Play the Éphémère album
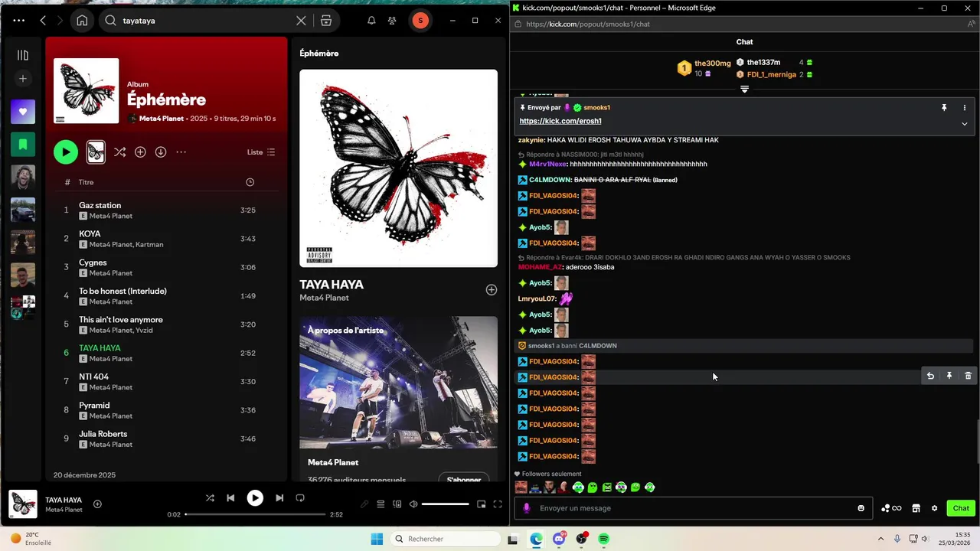Screen dimensions: 980x551 (x=66, y=152)
